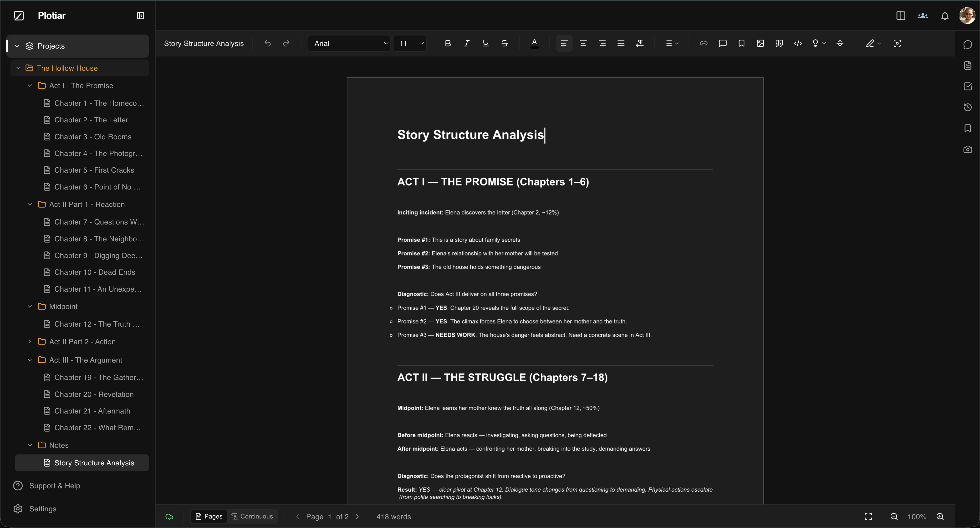
Task: Insert a code block
Action: (x=798, y=43)
